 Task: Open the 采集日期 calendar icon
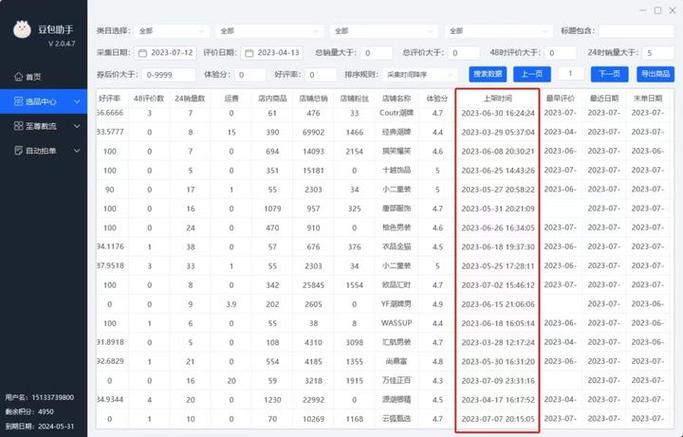point(142,53)
